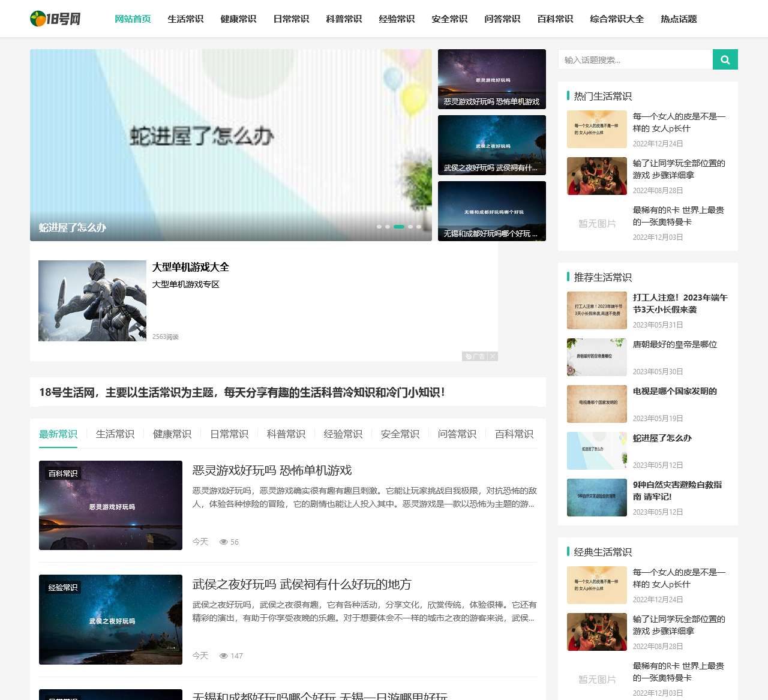The height and width of the screenshot is (700, 768).
Task: Switch to the 健康常识 article tab
Action: [172, 434]
